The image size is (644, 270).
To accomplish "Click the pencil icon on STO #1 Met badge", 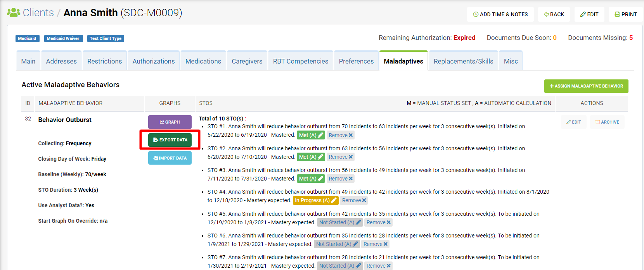I will pos(320,135).
